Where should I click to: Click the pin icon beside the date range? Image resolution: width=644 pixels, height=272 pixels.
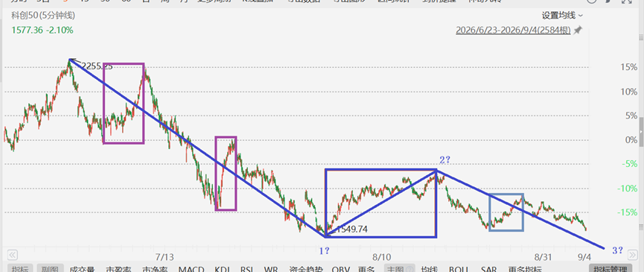tap(578, 31)
